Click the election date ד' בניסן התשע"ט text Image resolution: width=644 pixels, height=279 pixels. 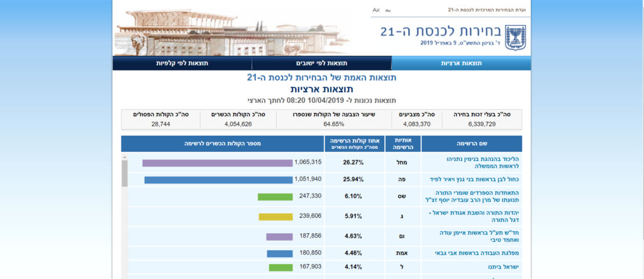point(461,43)
